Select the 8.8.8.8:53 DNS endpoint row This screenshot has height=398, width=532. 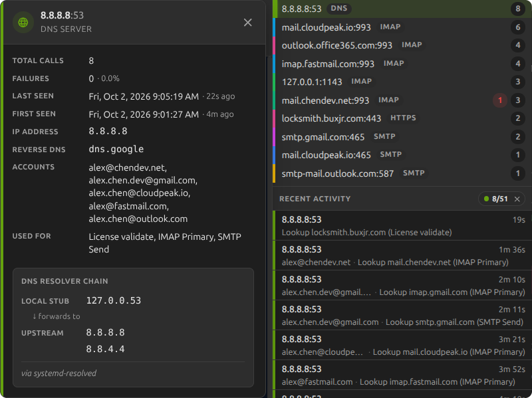tap(402, 9)
